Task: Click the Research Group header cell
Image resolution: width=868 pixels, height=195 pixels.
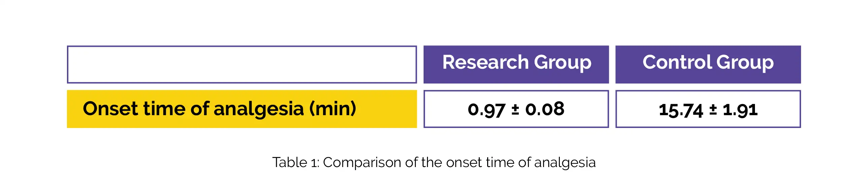Action: (x=516, y=64)
